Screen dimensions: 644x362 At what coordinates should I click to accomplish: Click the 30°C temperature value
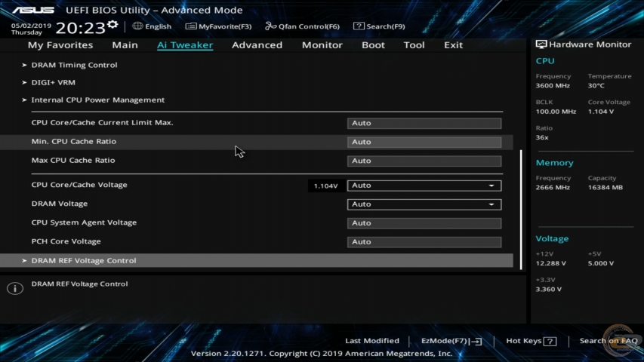pyautogui.click(x=596, y=86)
